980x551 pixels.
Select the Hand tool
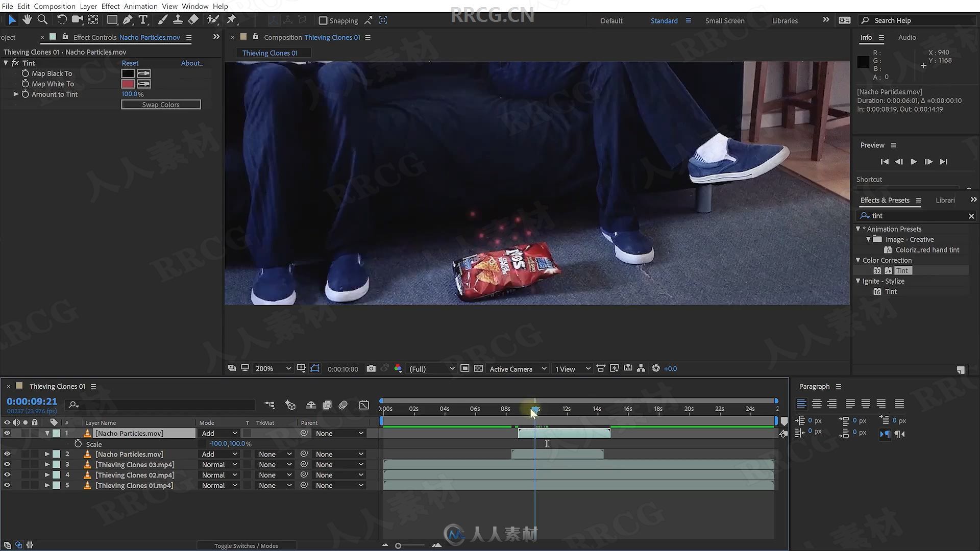click(x=27, y=20)
